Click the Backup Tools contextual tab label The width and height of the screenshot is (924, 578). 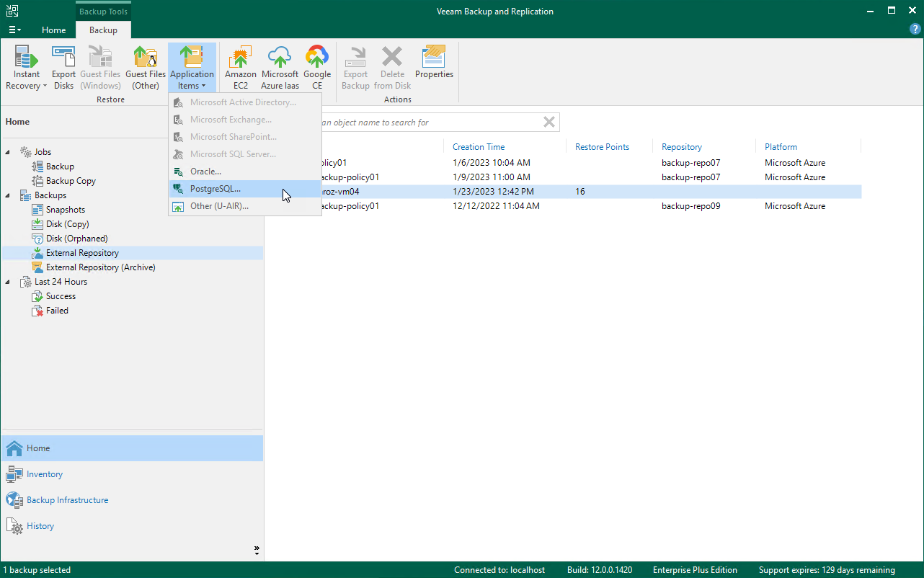pyautogui.click(x=103, y=12)
